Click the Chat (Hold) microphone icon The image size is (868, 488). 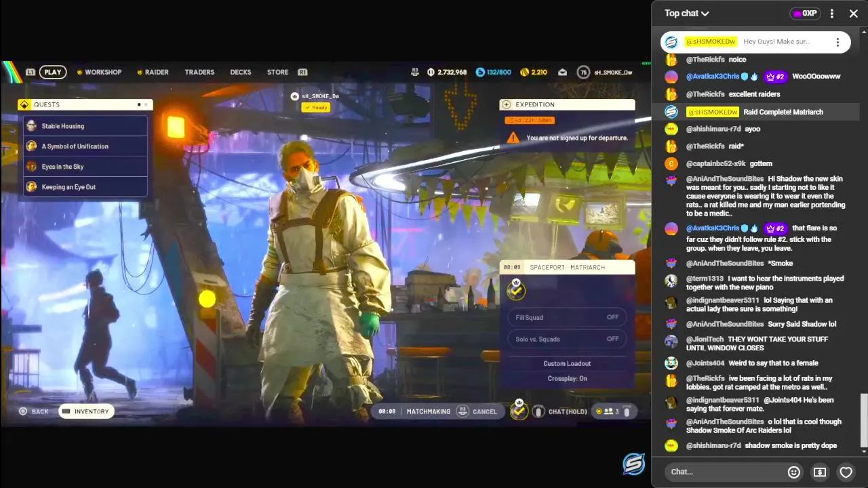[538, 411]
